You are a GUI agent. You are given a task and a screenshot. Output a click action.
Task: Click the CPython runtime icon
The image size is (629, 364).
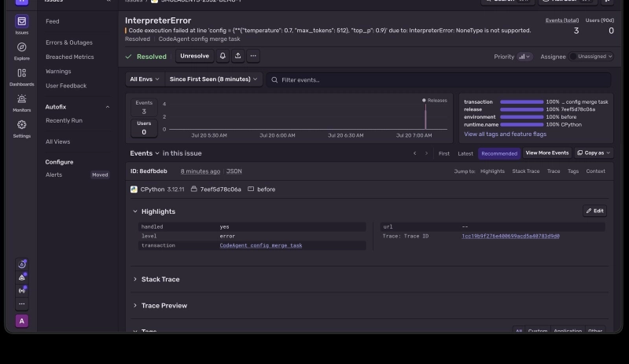coord(134,189)
